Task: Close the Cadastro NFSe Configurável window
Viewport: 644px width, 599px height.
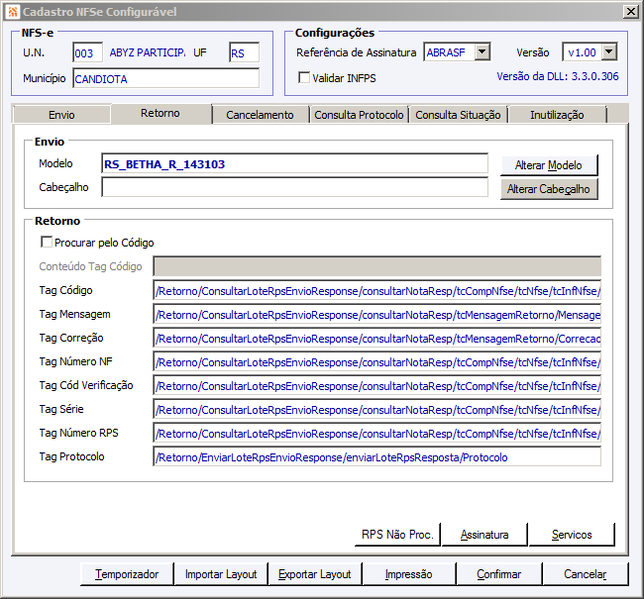Action: (630, 12)
